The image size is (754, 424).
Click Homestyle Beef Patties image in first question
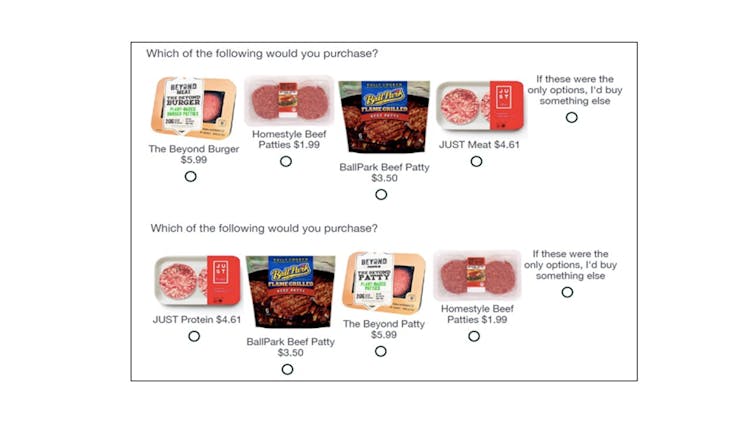pyautogui.click(x=289, y=101)
